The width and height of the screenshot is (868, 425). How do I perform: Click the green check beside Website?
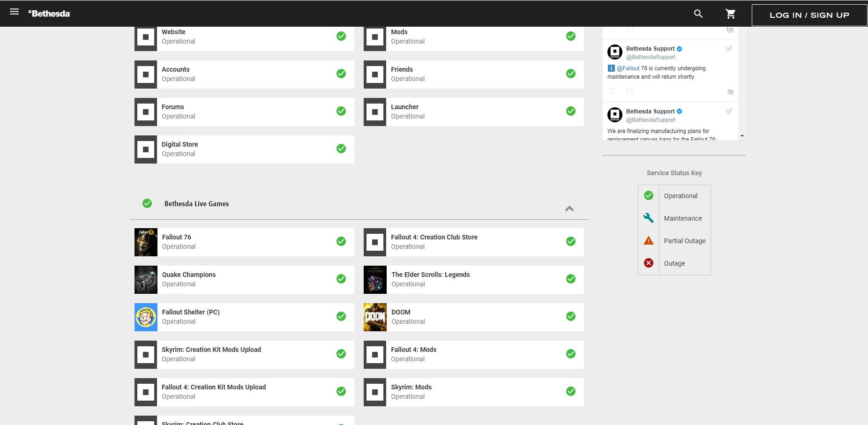341,36
